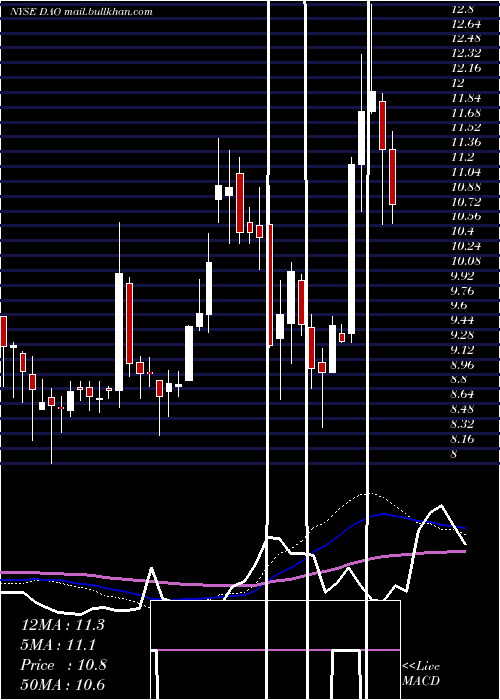Click the 8 price axis label
Viewport: 500px width, 700px height.
coord(454,454)
